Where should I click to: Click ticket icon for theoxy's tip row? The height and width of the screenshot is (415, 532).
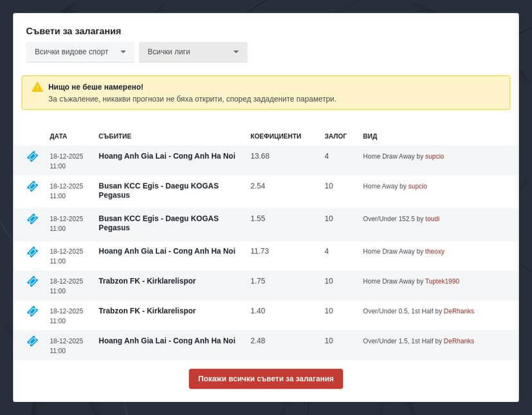(32, 252)
